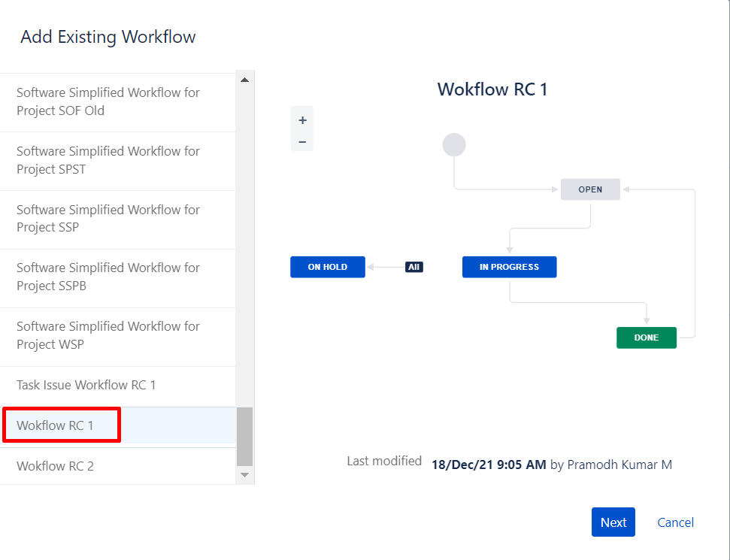Click the initial start node circle

[454, 144]
